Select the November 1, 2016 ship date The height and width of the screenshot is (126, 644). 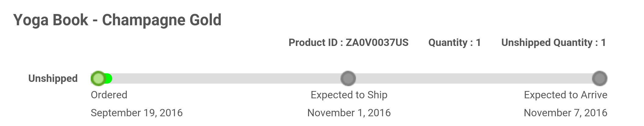[349, 113]
